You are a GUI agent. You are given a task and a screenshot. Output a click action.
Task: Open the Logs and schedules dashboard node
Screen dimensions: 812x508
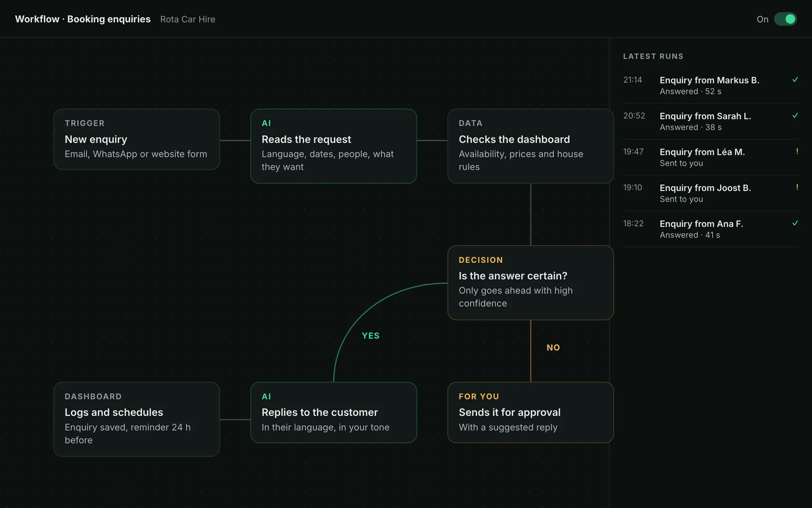[x=137, y=419]
